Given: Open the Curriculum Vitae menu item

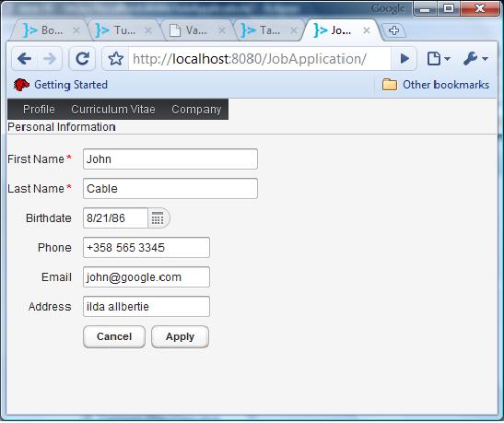Looking at the screenshot, I should (x=113, y=110).
